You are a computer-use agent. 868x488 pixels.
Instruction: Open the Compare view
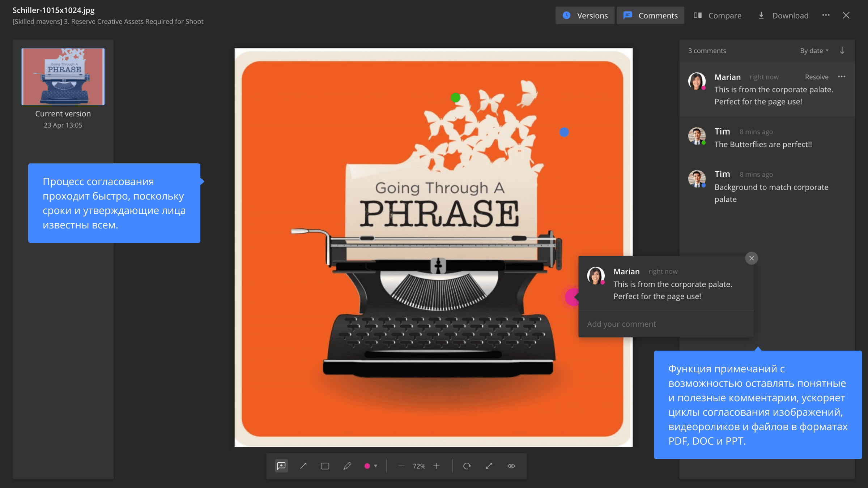coord(718,16)
